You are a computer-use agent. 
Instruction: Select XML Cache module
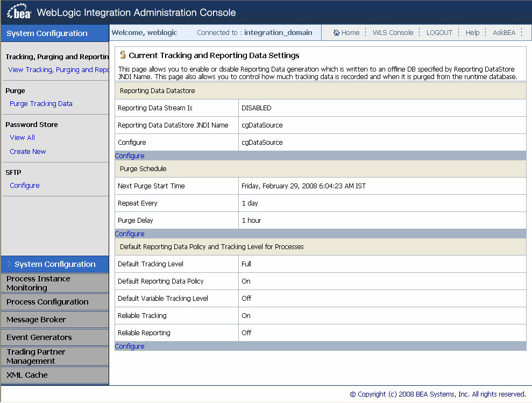[x=55, y=375]
